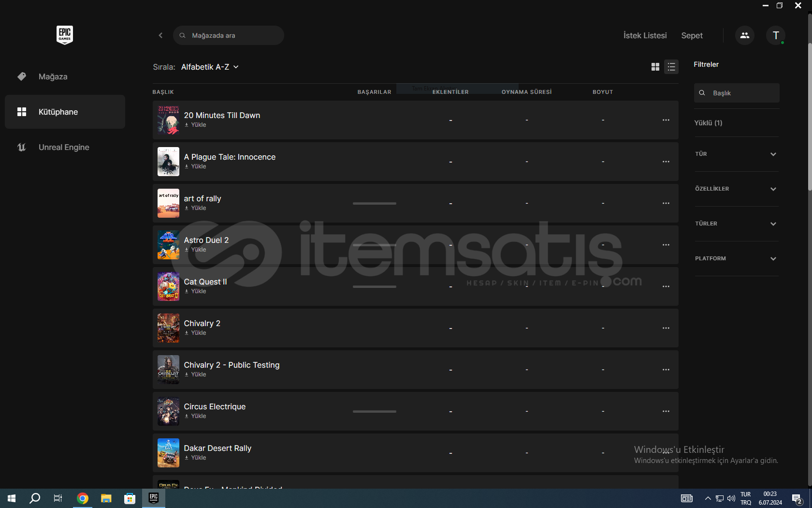Click the Mağaza tag icon
Viewport: 812px width, 508px height.
point(22,76)
